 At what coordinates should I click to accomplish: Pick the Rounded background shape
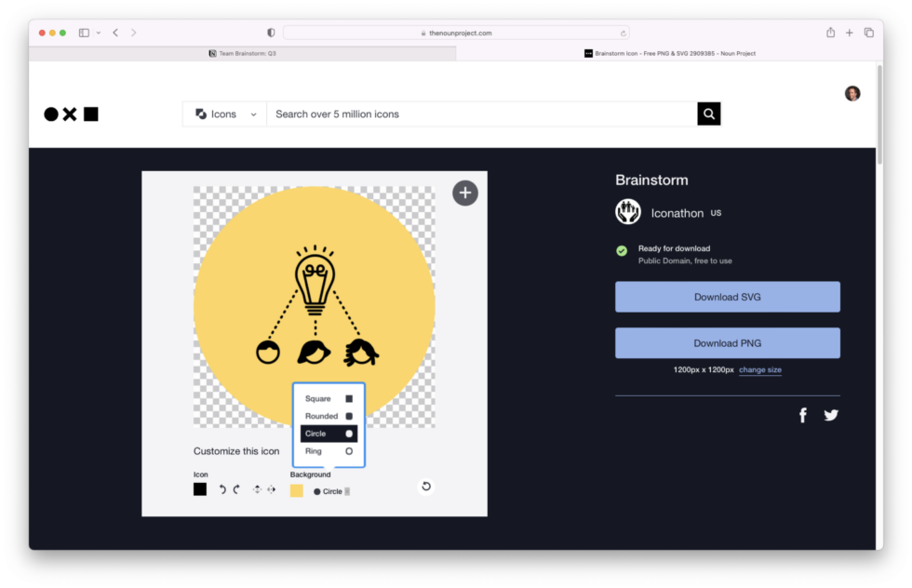click(x=328, y=416)
